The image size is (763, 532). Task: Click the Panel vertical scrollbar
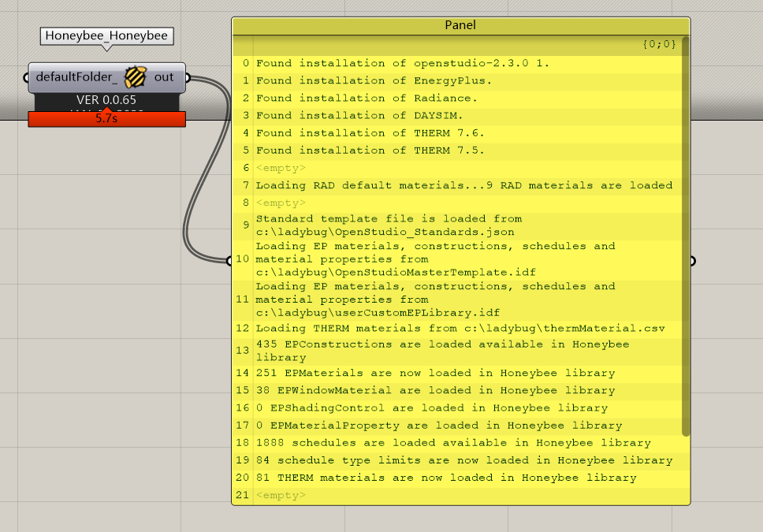coord(686,236)
